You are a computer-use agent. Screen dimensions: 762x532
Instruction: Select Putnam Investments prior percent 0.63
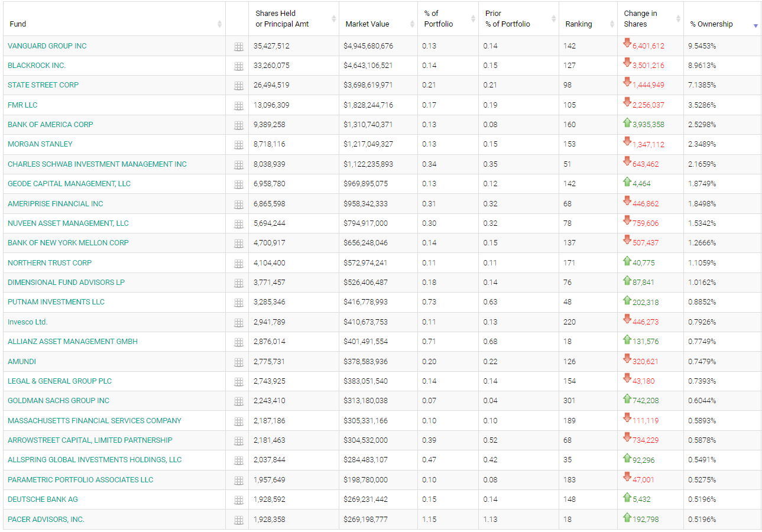pos(490,302)
